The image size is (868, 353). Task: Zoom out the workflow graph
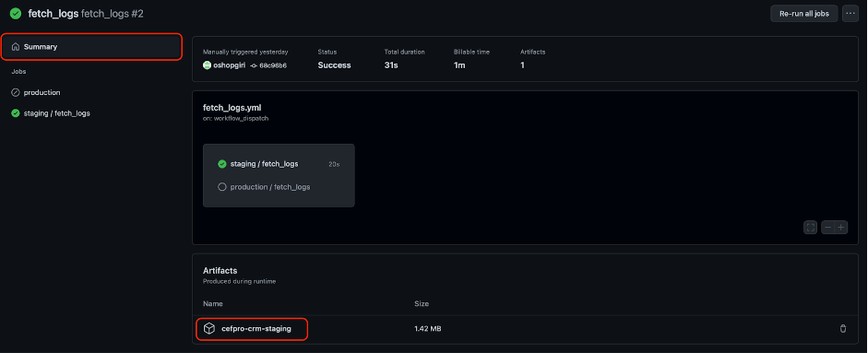(x=827, y=228)
